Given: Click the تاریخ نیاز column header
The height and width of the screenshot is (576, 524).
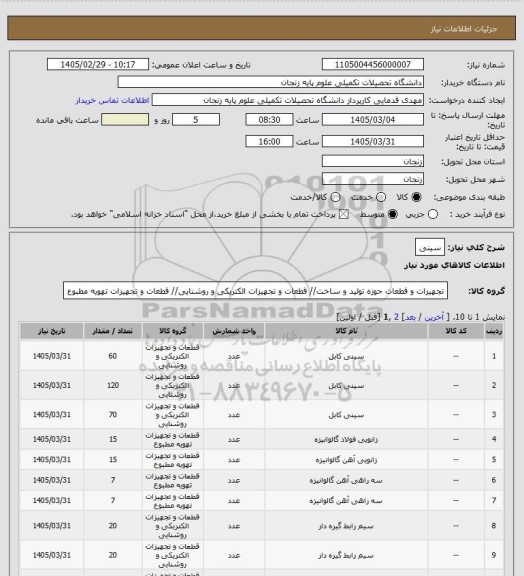Looking at the screenshot, I should click(x=51, y=331).
